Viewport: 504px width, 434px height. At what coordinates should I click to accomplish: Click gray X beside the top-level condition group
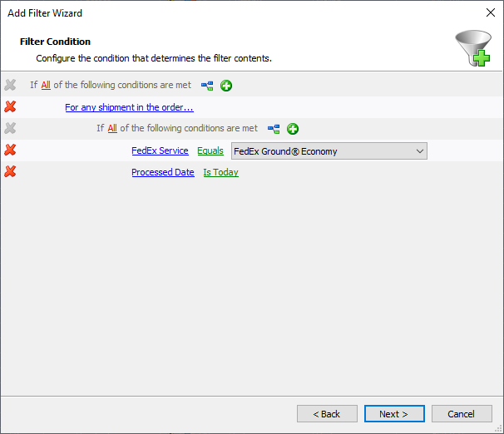click(x=10, y=86)
